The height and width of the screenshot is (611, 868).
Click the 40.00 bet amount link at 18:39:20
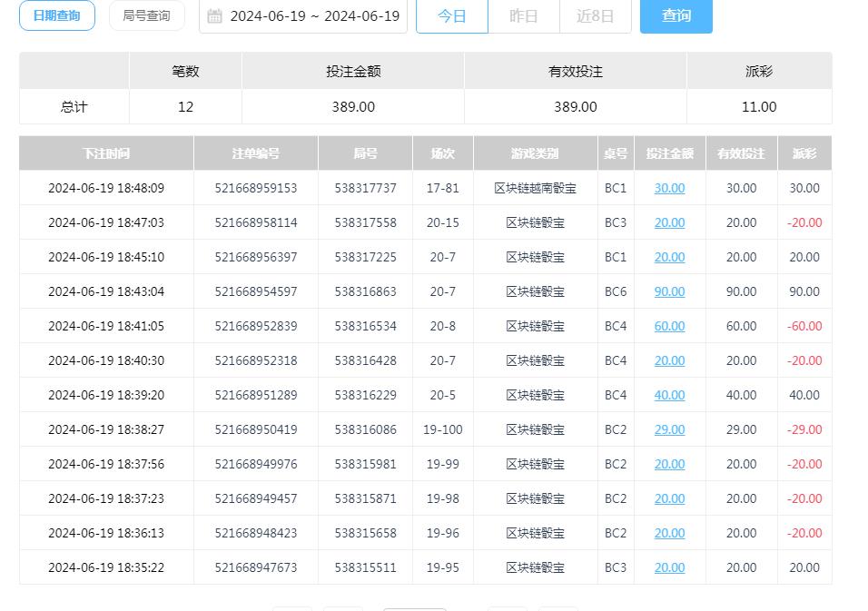point(669,395)
